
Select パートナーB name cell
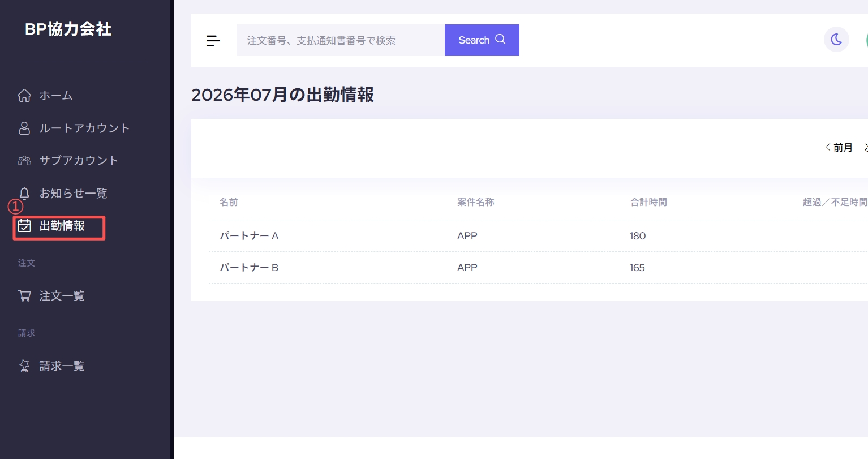click(x=249, y=268)
